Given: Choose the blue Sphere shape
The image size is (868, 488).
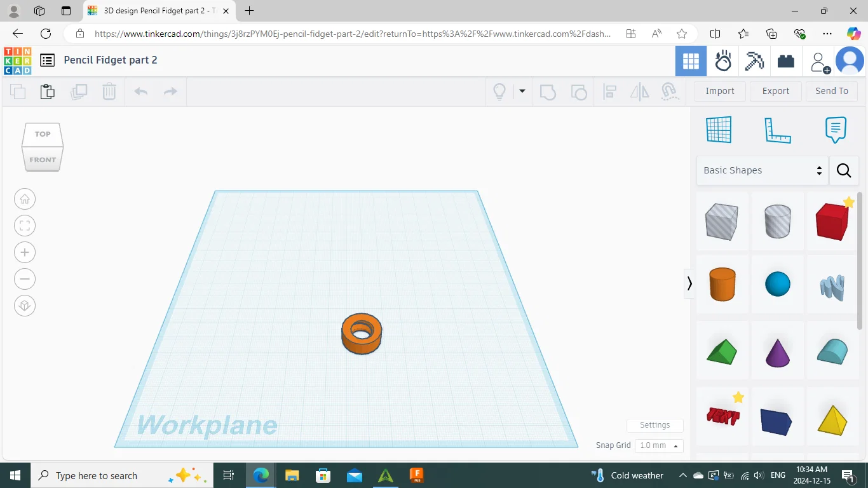Looking at the screenshot, I should pos(777,284).
